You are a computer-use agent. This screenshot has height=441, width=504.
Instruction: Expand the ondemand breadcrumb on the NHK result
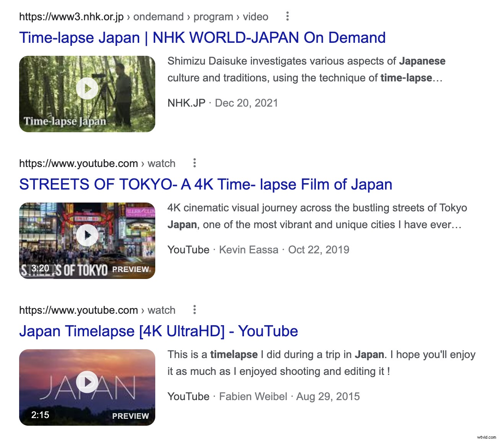click(159, 16)
